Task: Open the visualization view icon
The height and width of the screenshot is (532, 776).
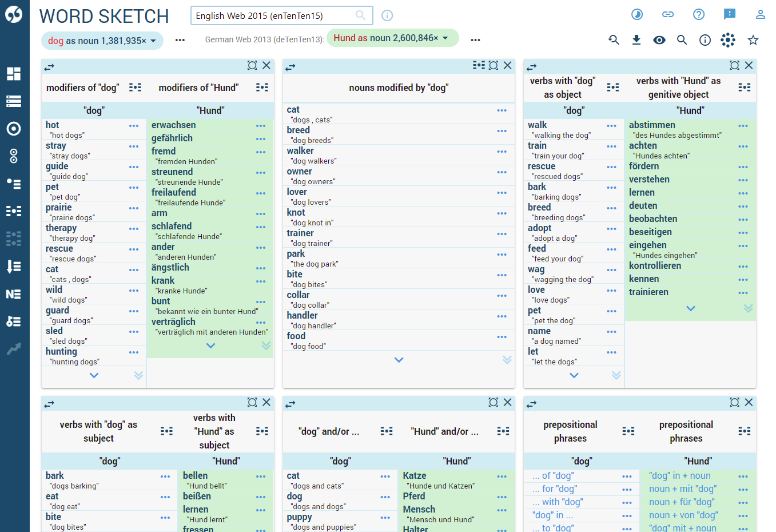Action: [x=727, y=40]
